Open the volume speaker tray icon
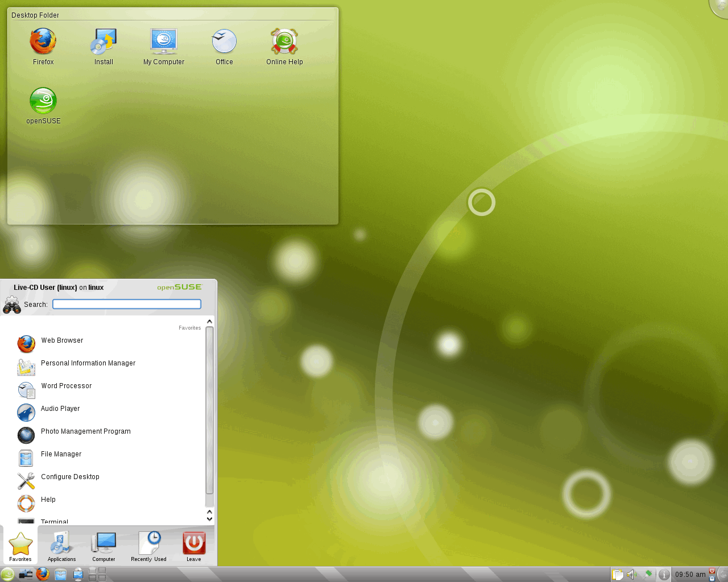Screen dimensions: 728x582 pyautogui.click(x=632, y=575)
